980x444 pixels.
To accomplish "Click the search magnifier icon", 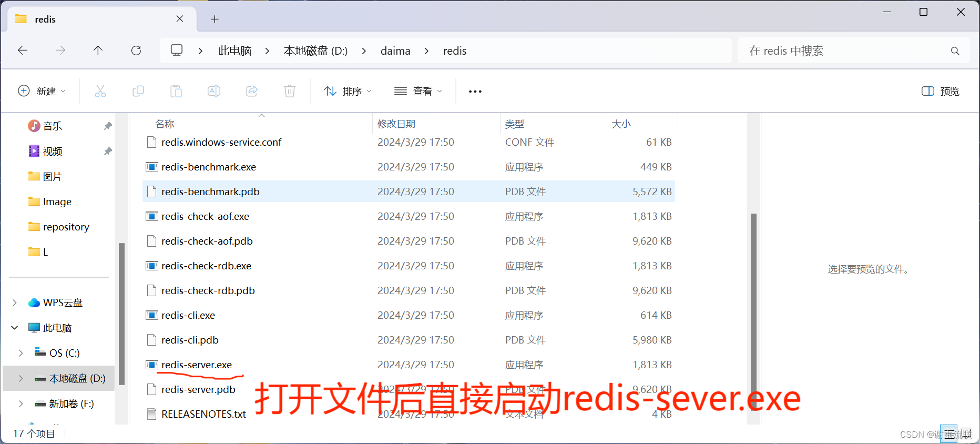I will [955, 51].
